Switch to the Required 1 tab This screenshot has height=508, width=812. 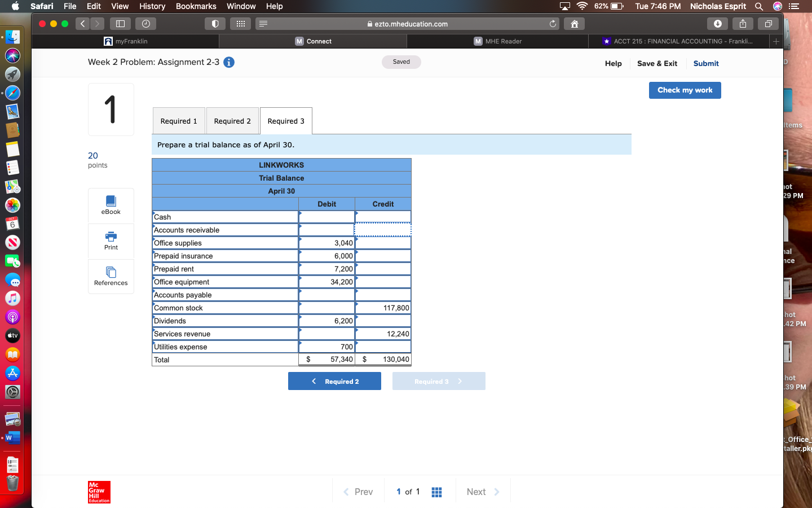pos(179,120)
